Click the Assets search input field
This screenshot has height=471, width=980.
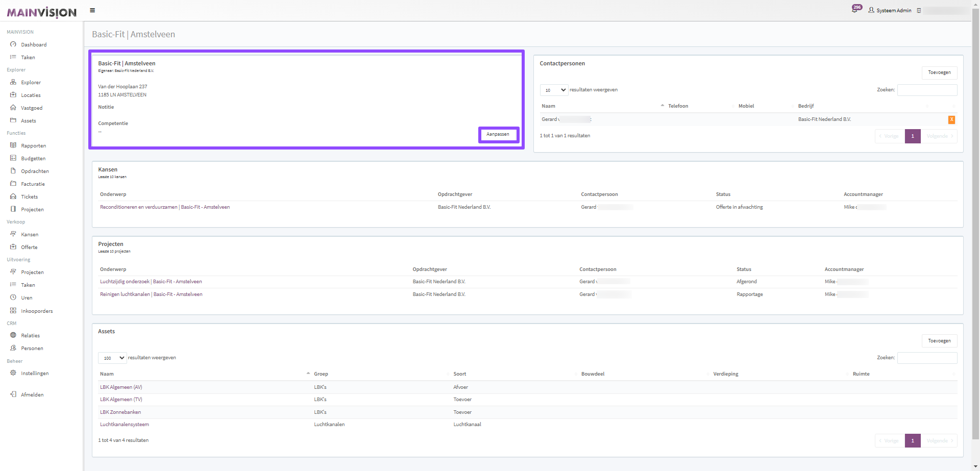[927, 358]
